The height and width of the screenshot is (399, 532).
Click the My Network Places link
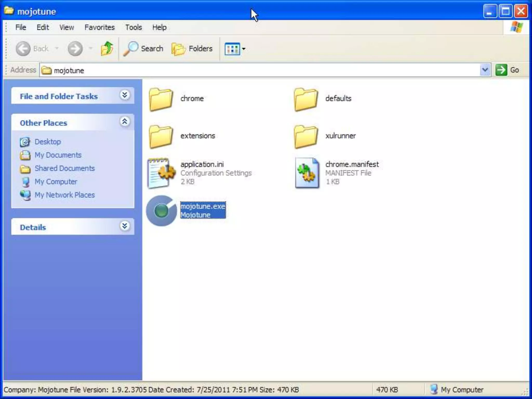pos(64,195)
